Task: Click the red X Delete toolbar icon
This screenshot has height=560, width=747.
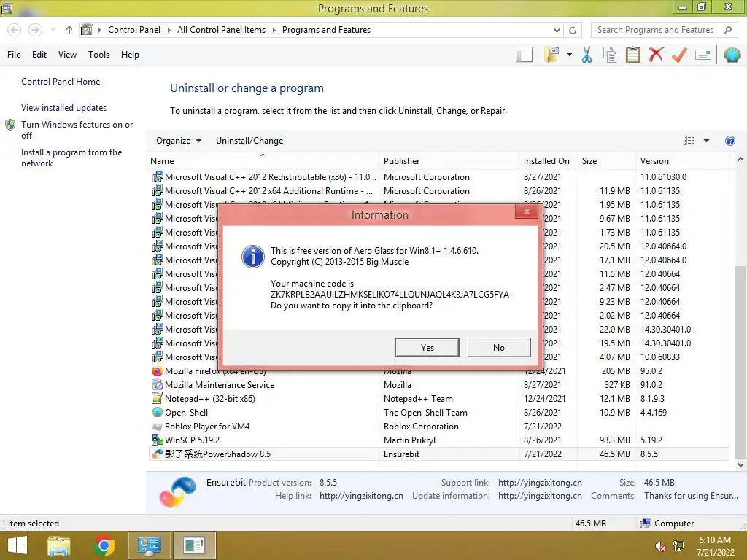Action: 656,55
